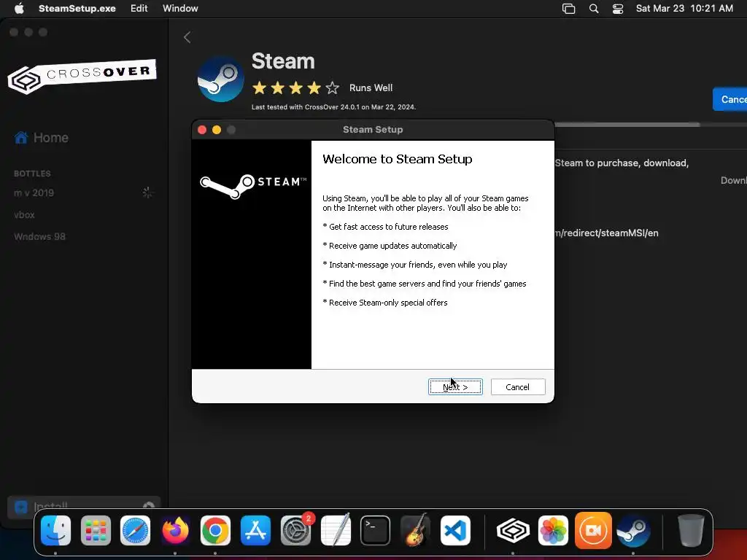Launch Google Chrome from the Dock
The height and width of the screenshot is (560, 747).
pos(215,530)
